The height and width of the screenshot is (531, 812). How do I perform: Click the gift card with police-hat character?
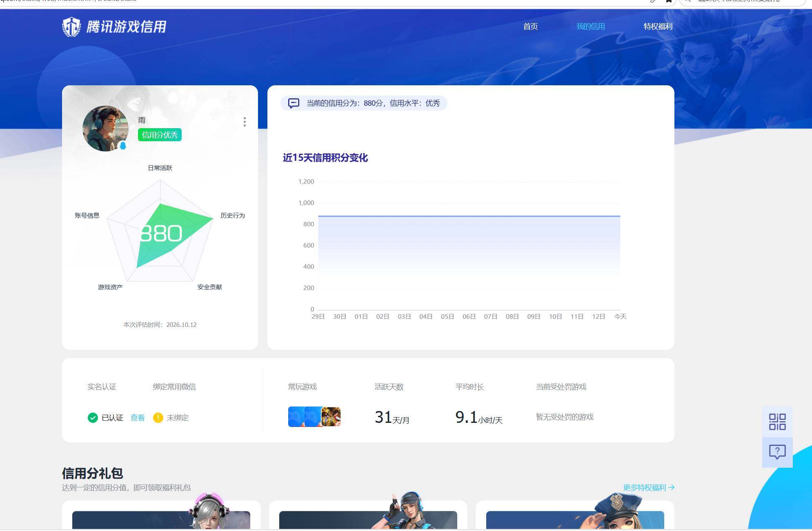[x=575, y=515]
